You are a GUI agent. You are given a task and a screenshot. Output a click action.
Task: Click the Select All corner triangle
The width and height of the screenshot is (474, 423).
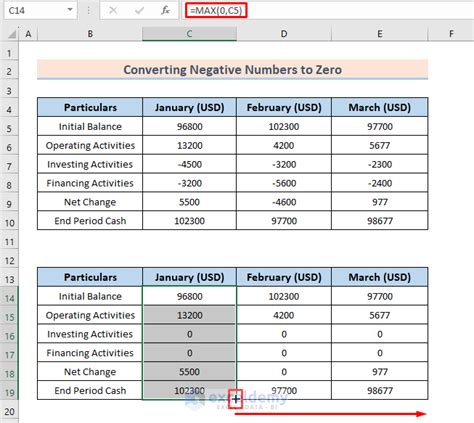point(11,34)
